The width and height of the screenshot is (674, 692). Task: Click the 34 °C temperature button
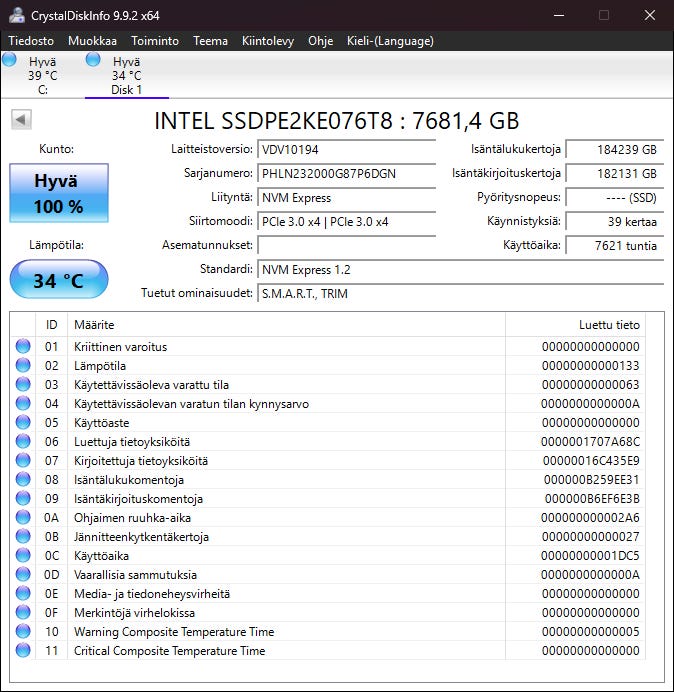click(x=59, y=280)
